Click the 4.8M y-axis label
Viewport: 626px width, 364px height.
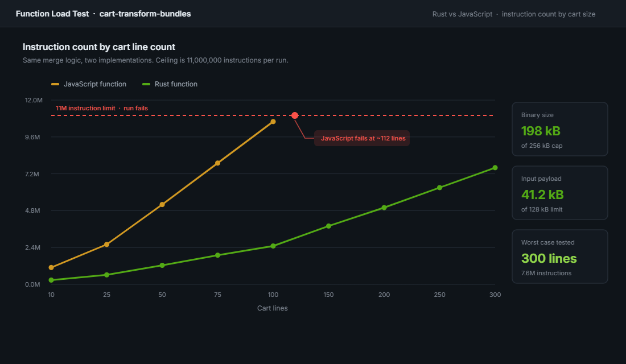33,211
